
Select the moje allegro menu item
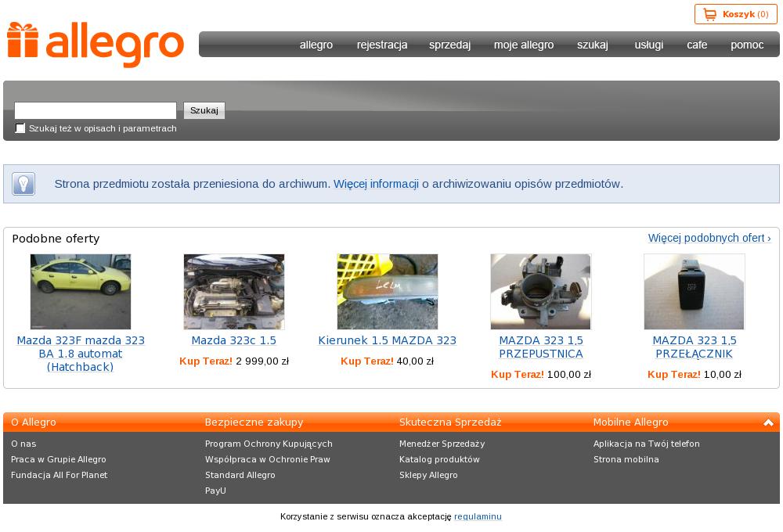523,45
